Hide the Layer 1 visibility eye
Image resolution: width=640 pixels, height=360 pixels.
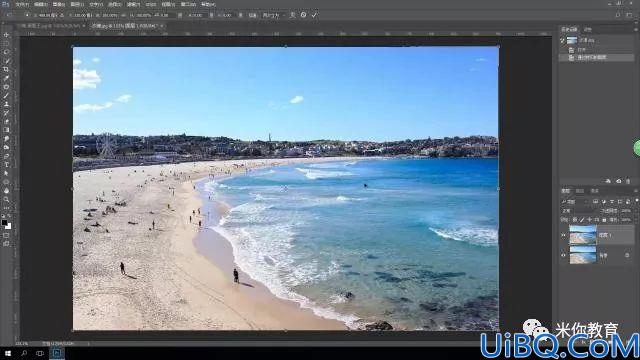[564, 235]
